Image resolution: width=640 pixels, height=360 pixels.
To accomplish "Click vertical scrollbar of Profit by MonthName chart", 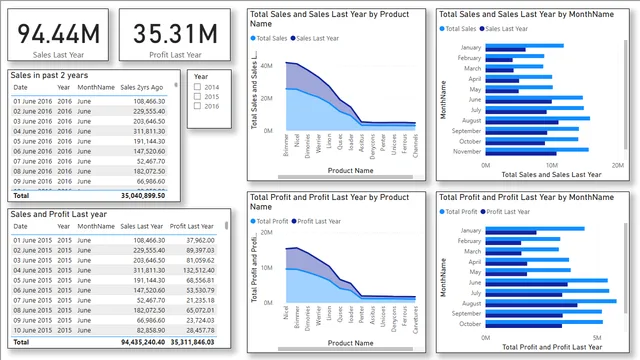I will (x=625, y=268).
